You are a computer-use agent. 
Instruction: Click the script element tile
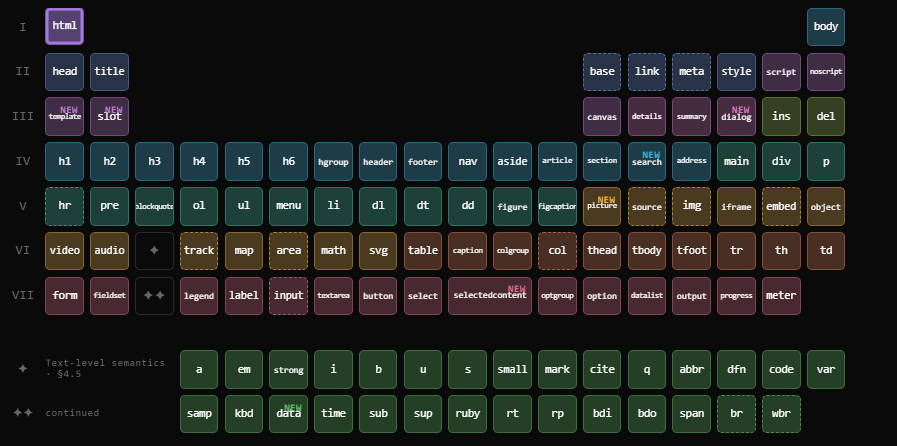click(781, 72)
